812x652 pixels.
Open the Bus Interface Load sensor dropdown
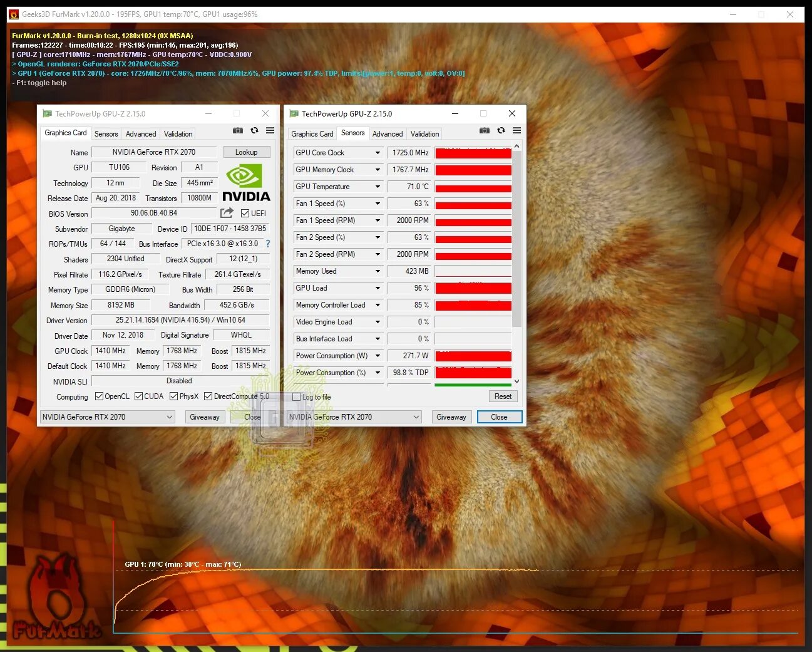[378, 339]
